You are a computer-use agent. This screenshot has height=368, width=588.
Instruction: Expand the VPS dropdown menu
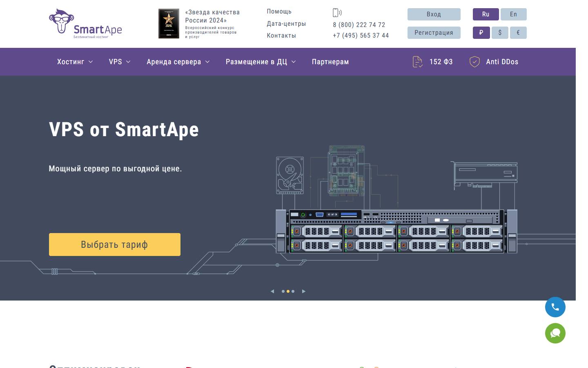click(x=120, y=62)
